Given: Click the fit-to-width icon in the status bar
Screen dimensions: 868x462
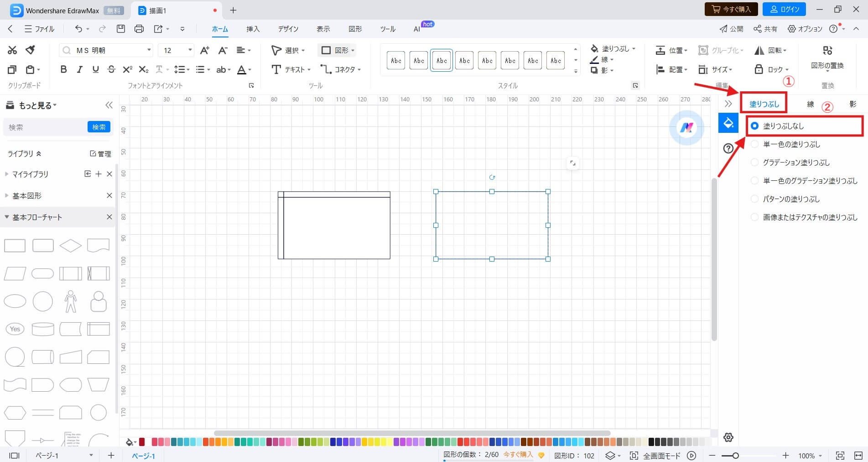Looking at the screenshot, I should coord(858,456).
